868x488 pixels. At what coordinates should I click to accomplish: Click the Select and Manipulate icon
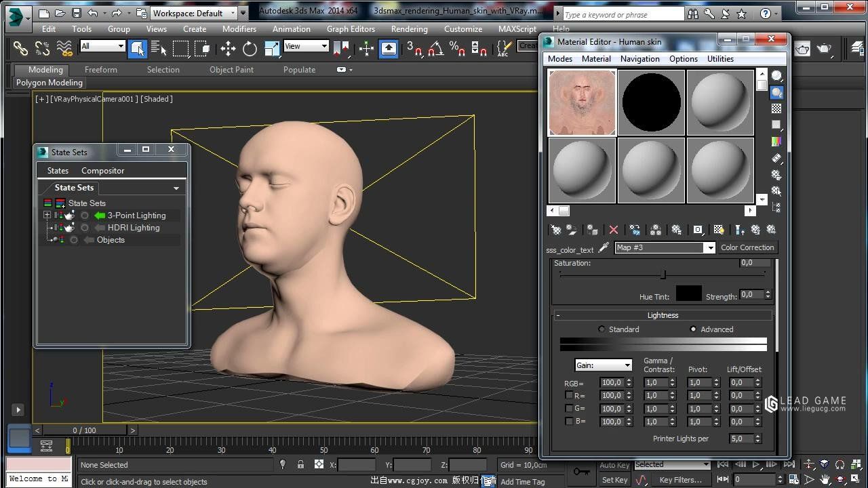(366, 48)
